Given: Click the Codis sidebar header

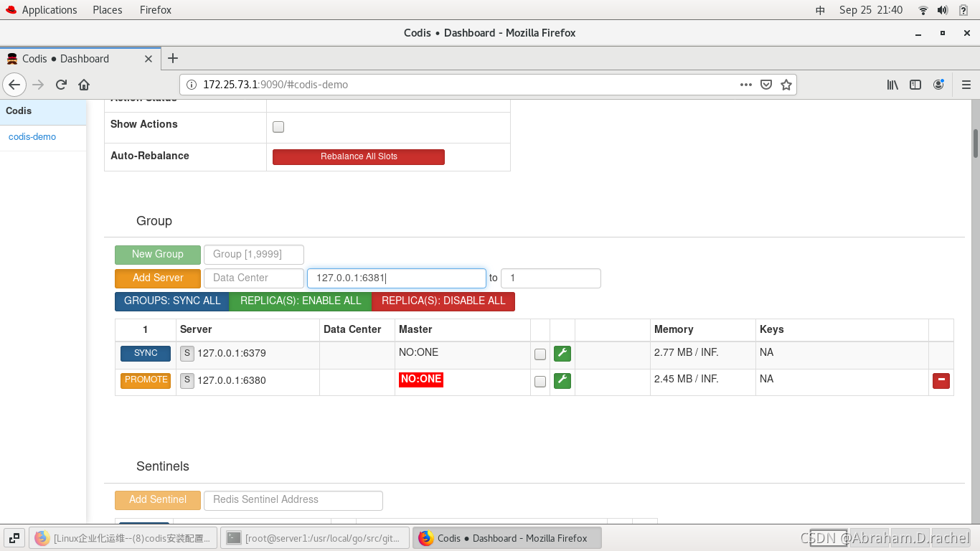Looking at the screenshot, I should coord(43,111).
